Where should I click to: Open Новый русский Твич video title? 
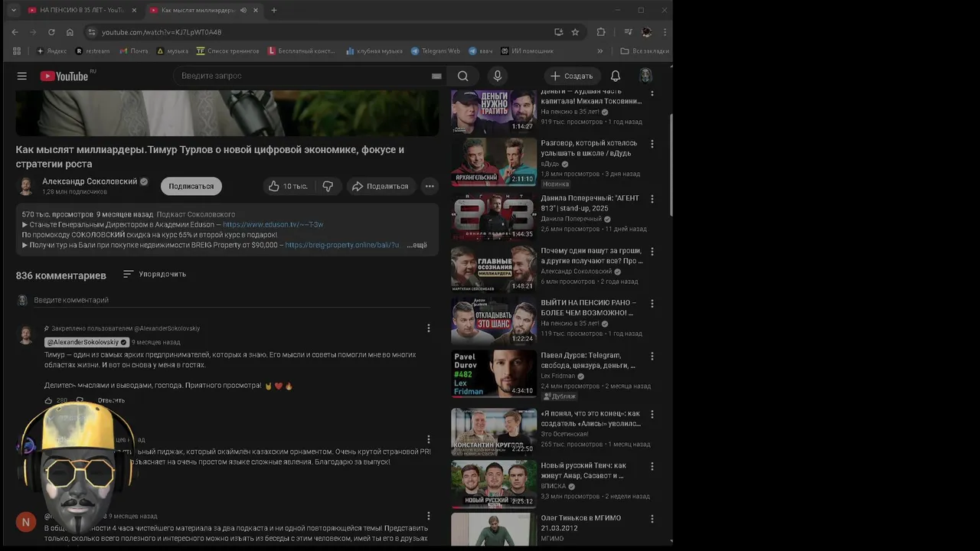click(x=583, y=470)
